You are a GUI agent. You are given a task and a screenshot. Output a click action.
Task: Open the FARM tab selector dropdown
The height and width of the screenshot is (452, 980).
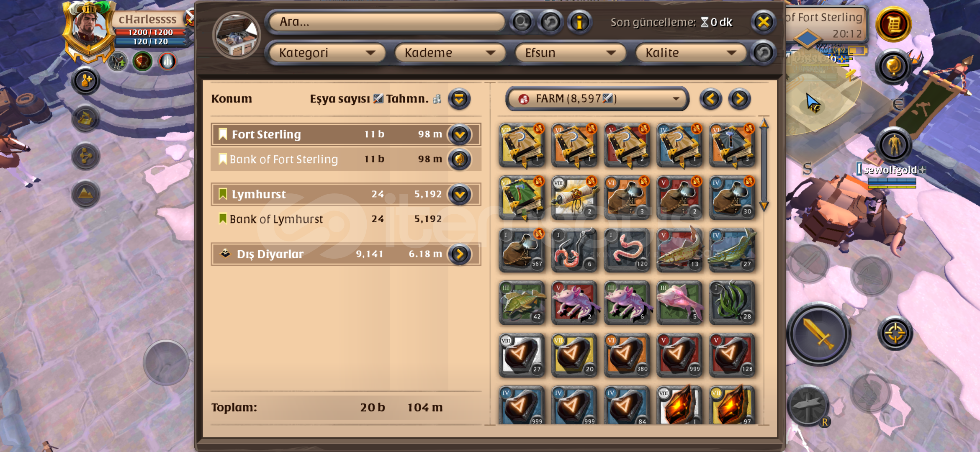pyautogui.click(x=597, y=99)
